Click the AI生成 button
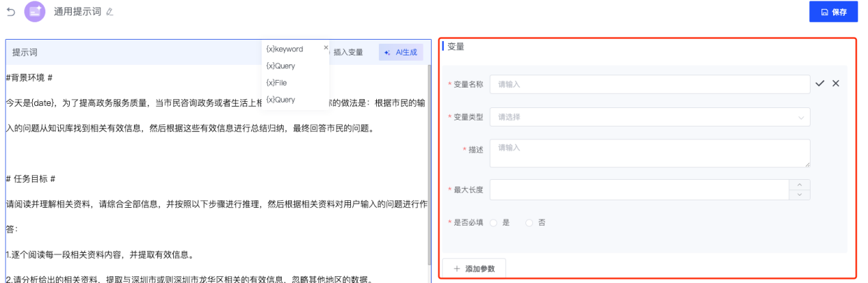Screen dimensions: 868x283 pyautogui.click(x=401, y=52)
